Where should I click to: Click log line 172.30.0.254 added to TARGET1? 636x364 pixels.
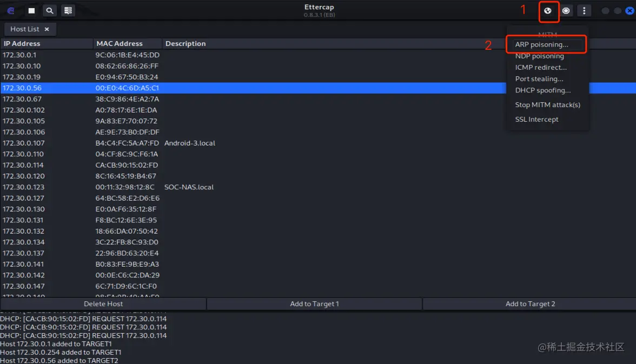pyautogui.click(x=61, y=352)
